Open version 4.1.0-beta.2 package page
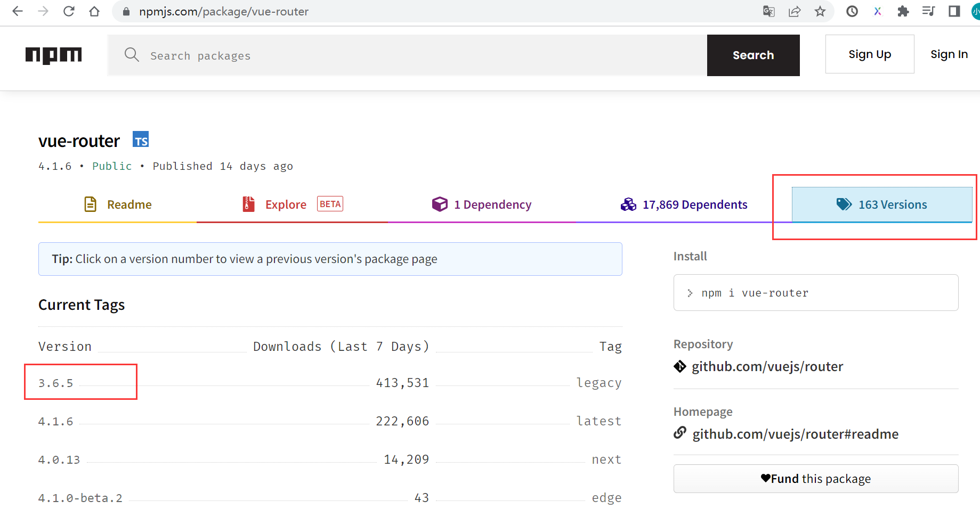This screenshot has width=980, height=509. (x=80, y=498)
